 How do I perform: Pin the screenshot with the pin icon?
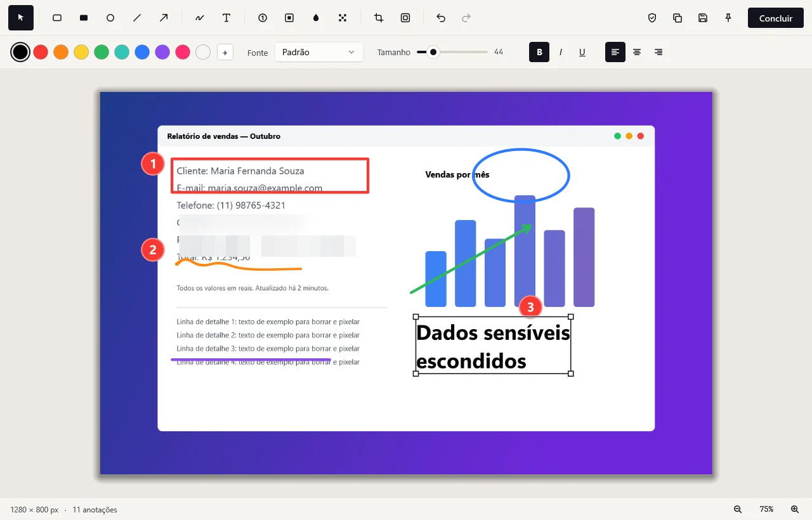(x=728, y=18)
